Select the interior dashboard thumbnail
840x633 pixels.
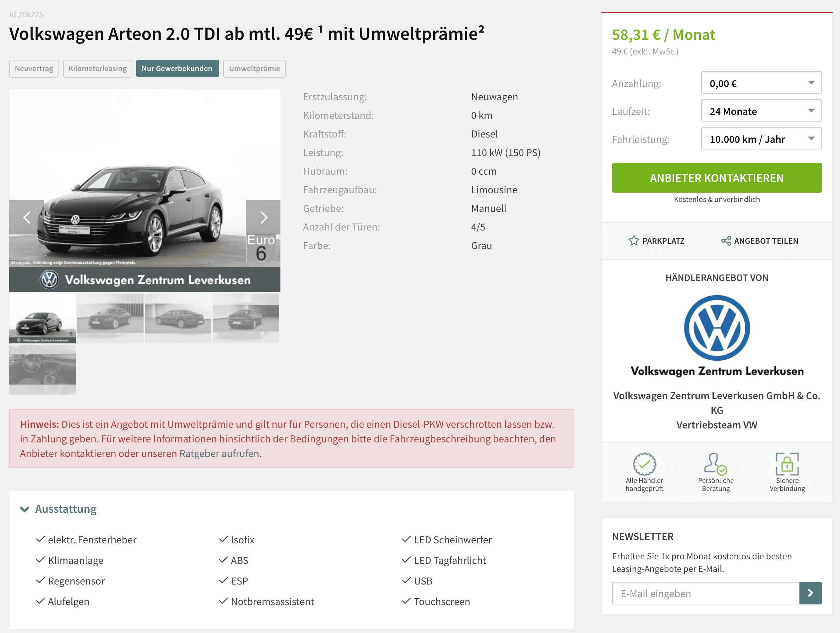click(43, 369)
